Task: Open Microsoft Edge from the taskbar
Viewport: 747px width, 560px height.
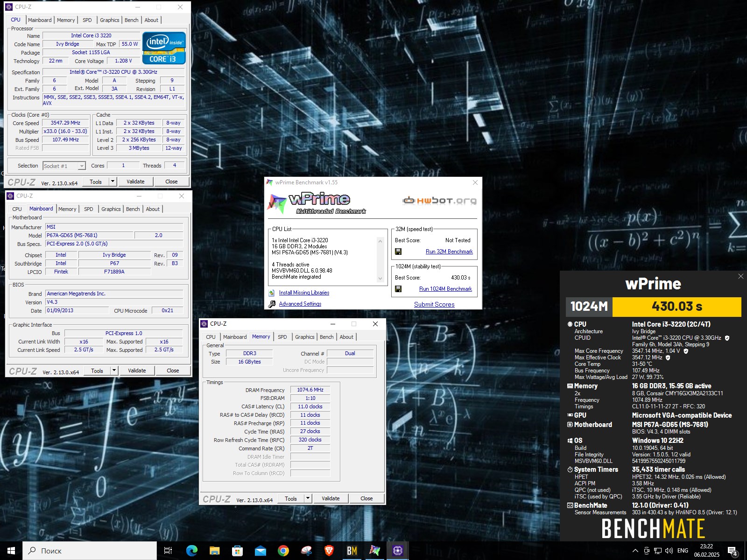Action: 191,551
